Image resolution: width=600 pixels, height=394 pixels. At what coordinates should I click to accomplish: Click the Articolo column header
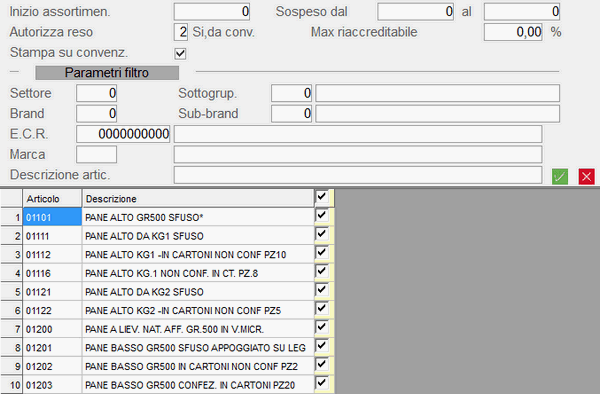(52, 199)
